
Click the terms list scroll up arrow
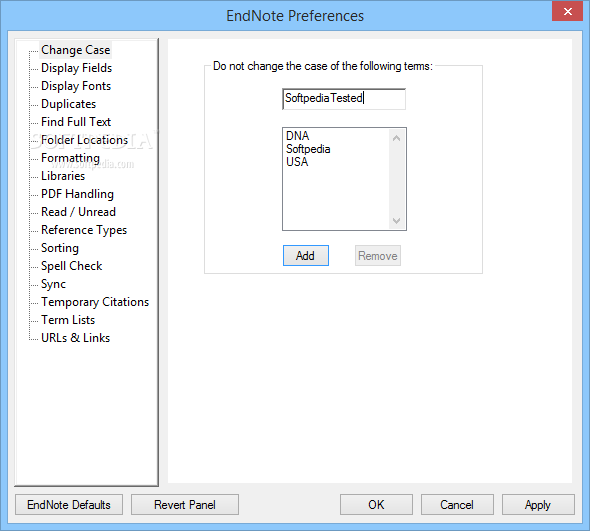pyautogui.click(x=396, y=138)
